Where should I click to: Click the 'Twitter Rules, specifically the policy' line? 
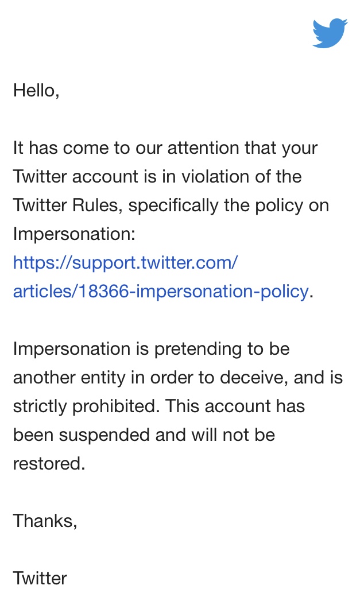tap(171, 206)
